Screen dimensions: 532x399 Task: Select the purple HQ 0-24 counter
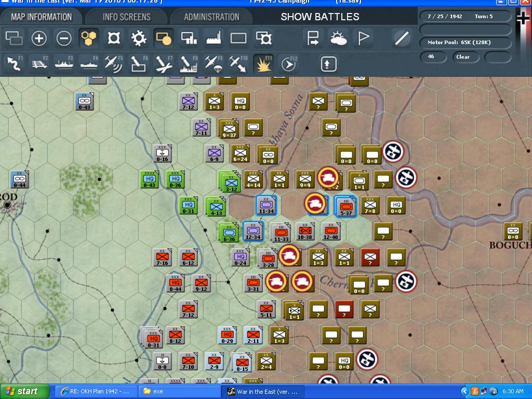point(241,257)
